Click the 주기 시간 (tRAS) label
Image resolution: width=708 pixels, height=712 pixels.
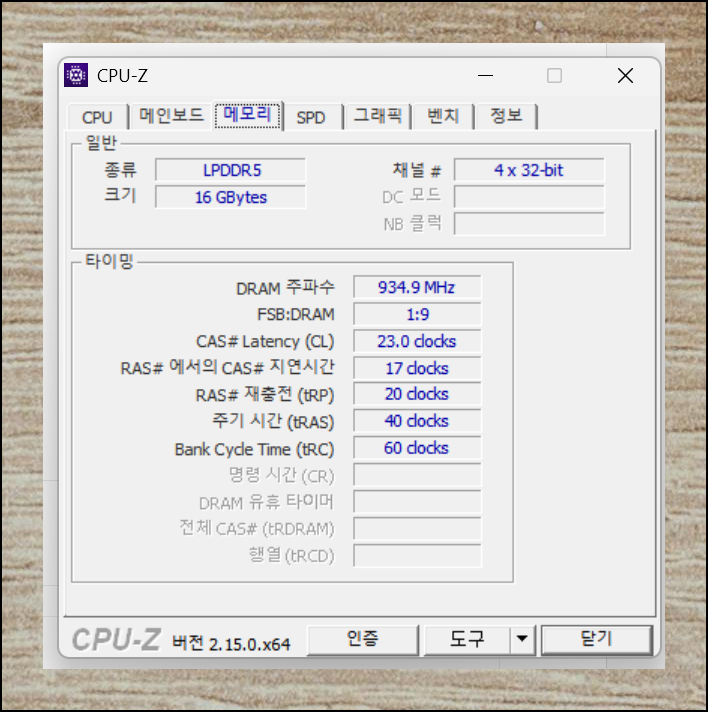pos(273,421)
